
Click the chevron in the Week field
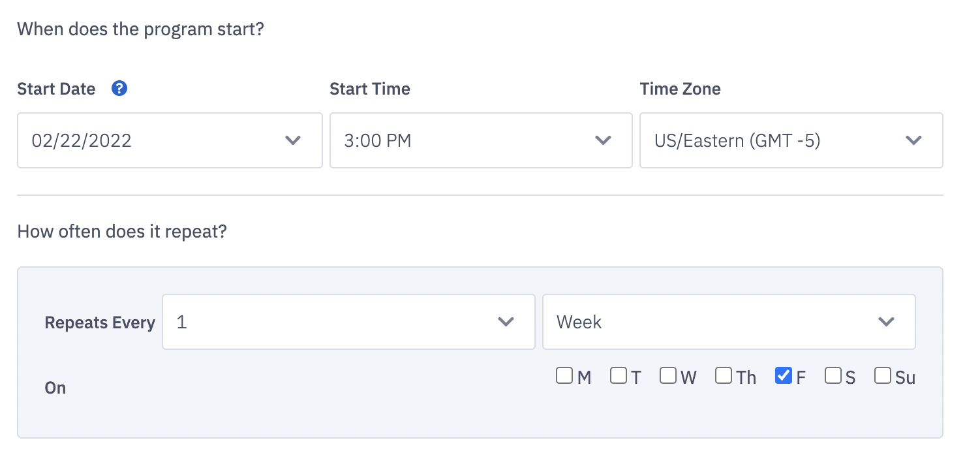pyautogui.click(x=886, y=322)
